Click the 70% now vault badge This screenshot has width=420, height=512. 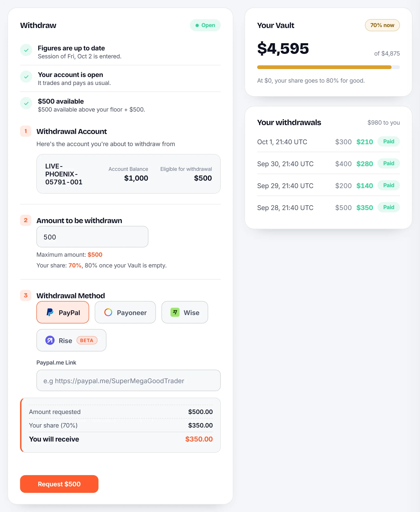pos(382,25)
